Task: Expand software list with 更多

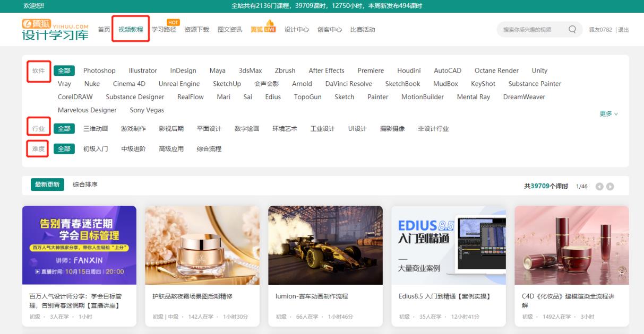Action: coord(608,114)
